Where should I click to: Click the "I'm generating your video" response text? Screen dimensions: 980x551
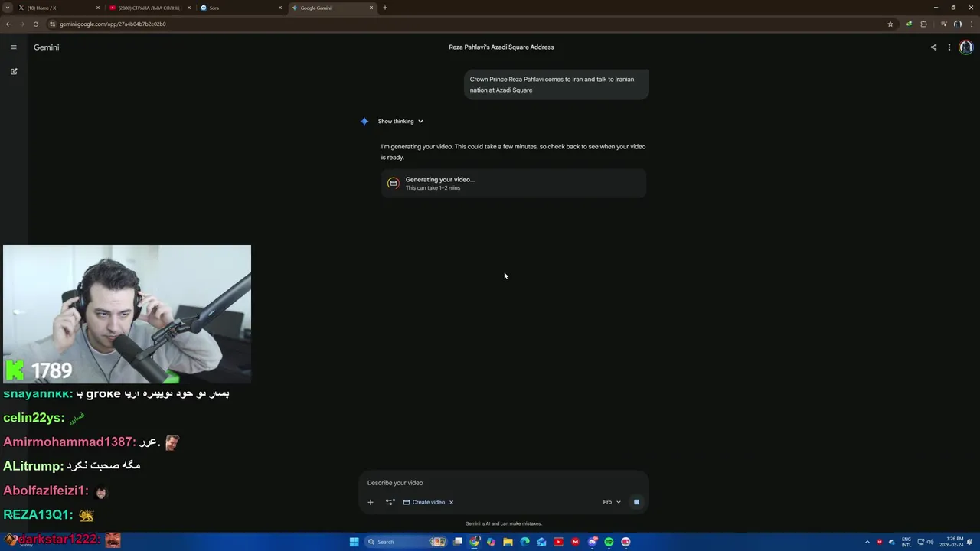click(513, 152)
